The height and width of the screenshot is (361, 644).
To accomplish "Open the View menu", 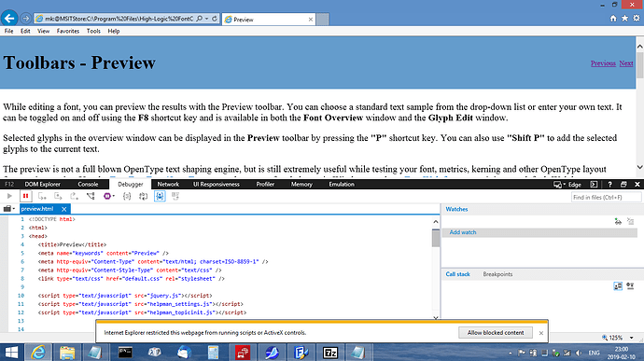I will [x=43, y=31].
